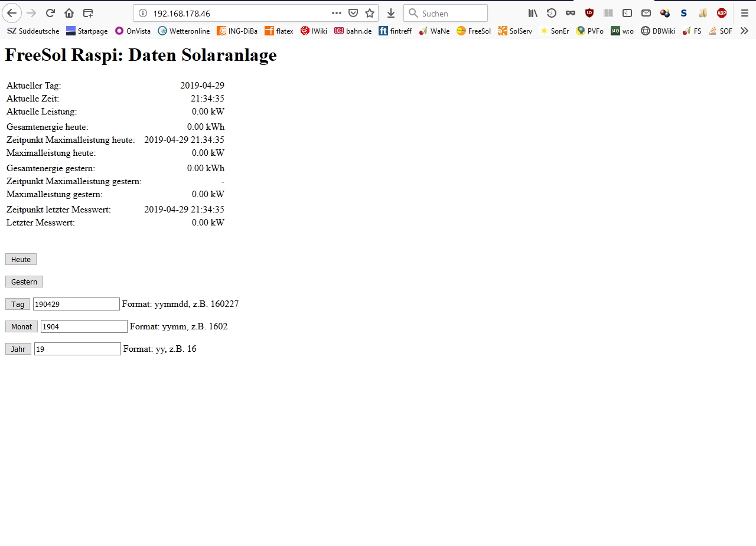Open page actions three-dot menu

tap(337, 13)
